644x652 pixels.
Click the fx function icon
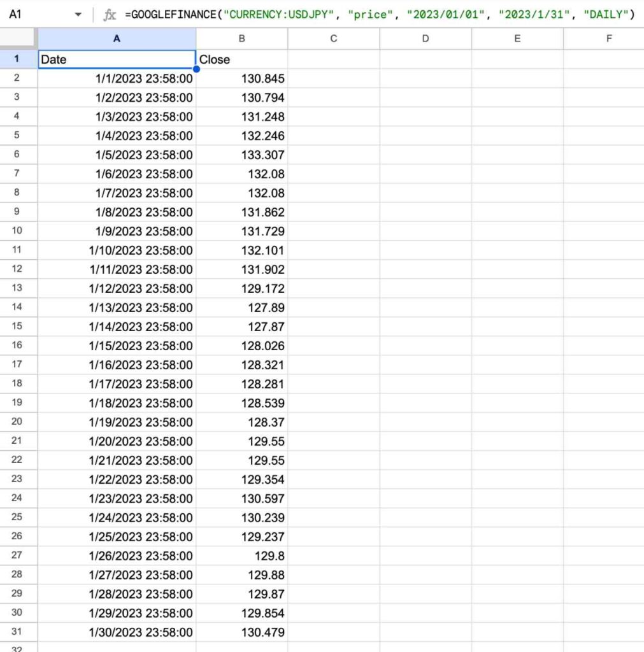click(110, 15)
